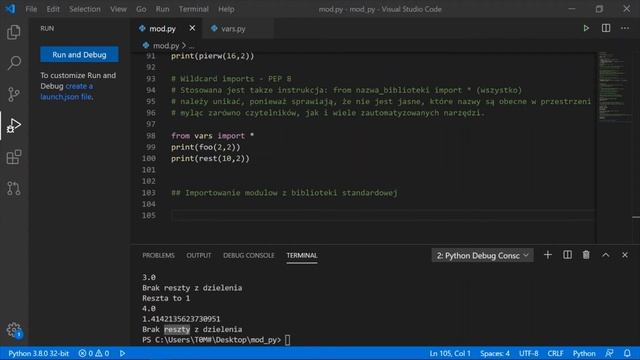Kill the terminal with trash icon
The width and height of the screenshot is (640, 360).
coord(586,255)
